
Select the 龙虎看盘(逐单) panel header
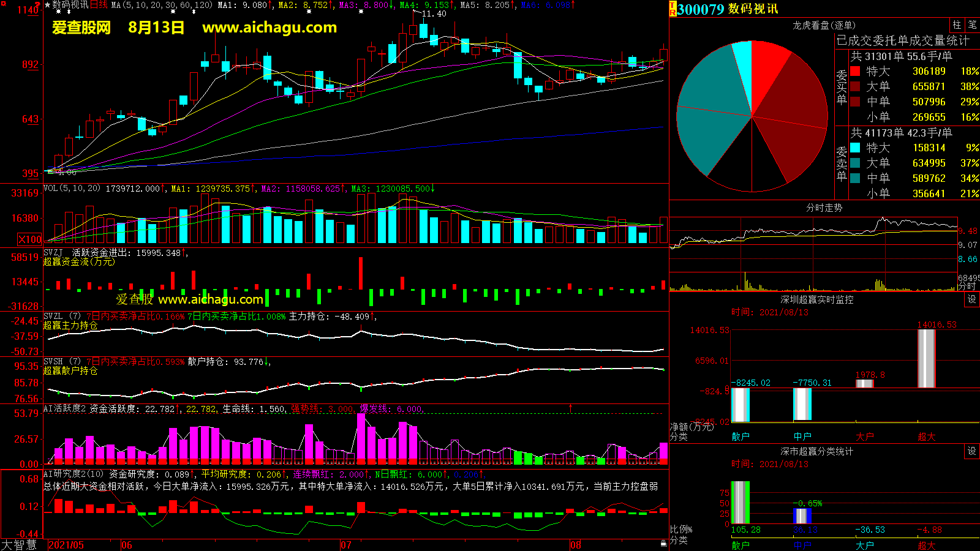point(824,25)
